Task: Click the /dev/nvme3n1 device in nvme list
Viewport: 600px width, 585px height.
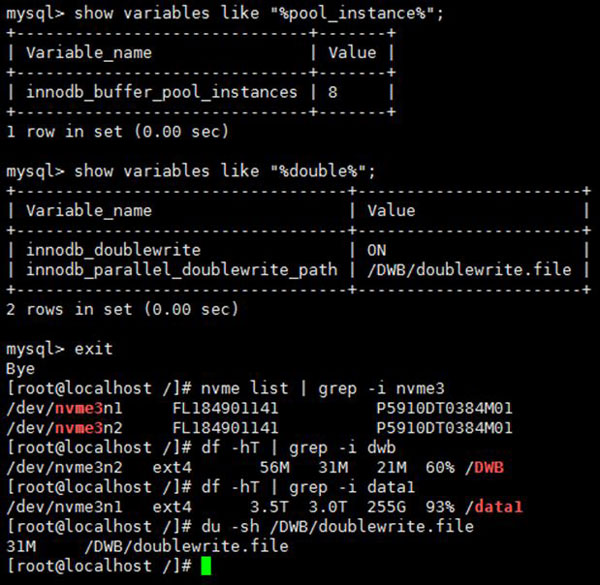Action: coord(64,409)
